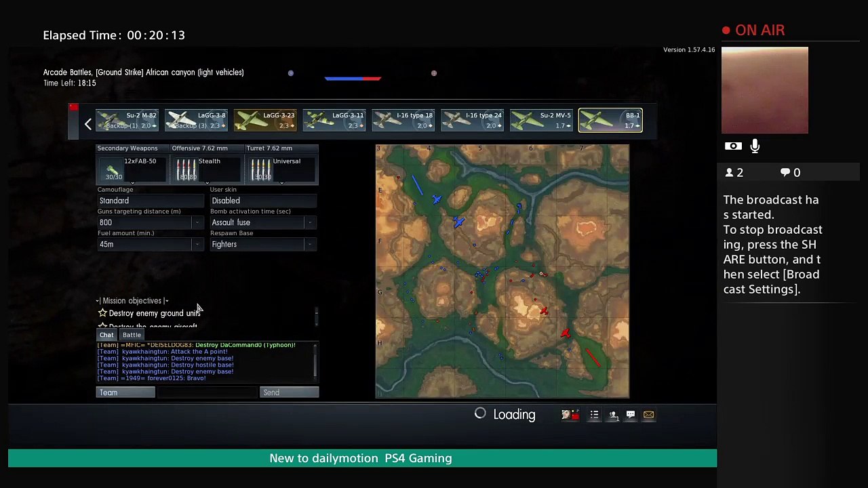Select the LaGG-3-11 aircraft slot
Viewport: 868px width, 488px height.
(335, 121)
